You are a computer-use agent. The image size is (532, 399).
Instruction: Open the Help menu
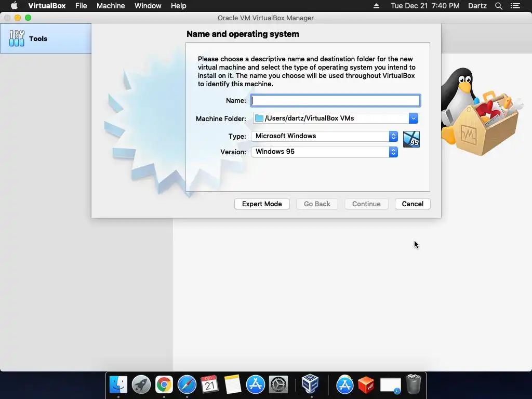tap(179, 6)
